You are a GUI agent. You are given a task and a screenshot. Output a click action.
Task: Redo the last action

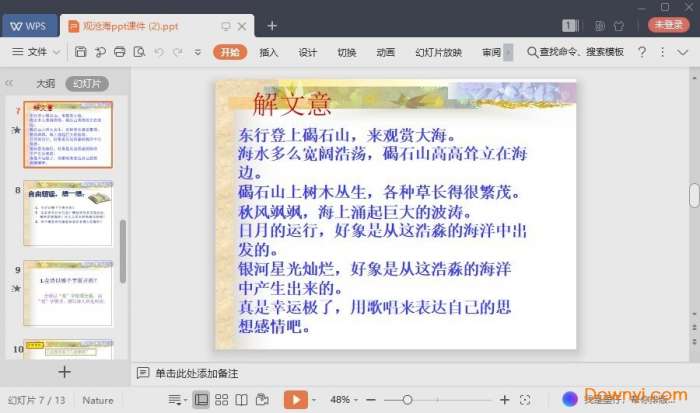coord(178,52)
